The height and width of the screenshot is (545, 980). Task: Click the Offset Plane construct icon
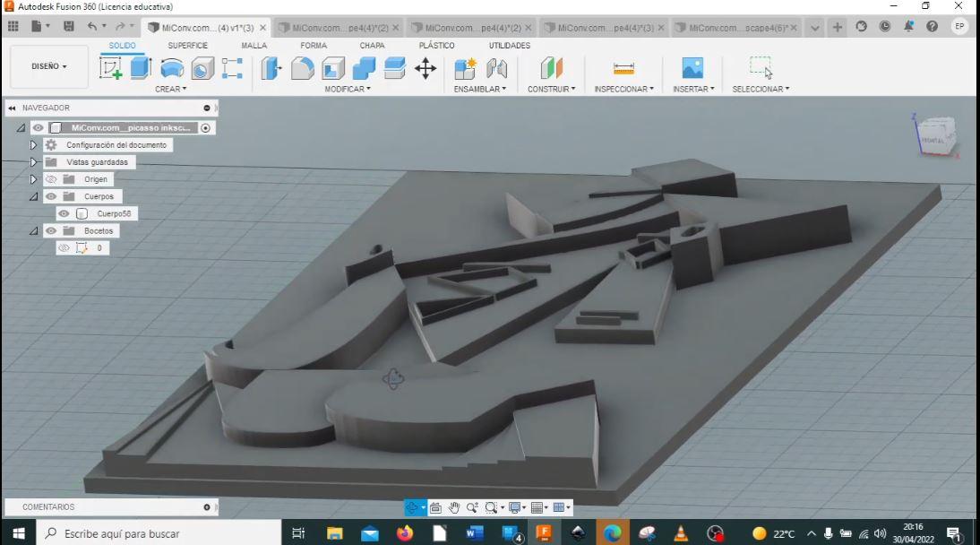(x=551, y=68)
